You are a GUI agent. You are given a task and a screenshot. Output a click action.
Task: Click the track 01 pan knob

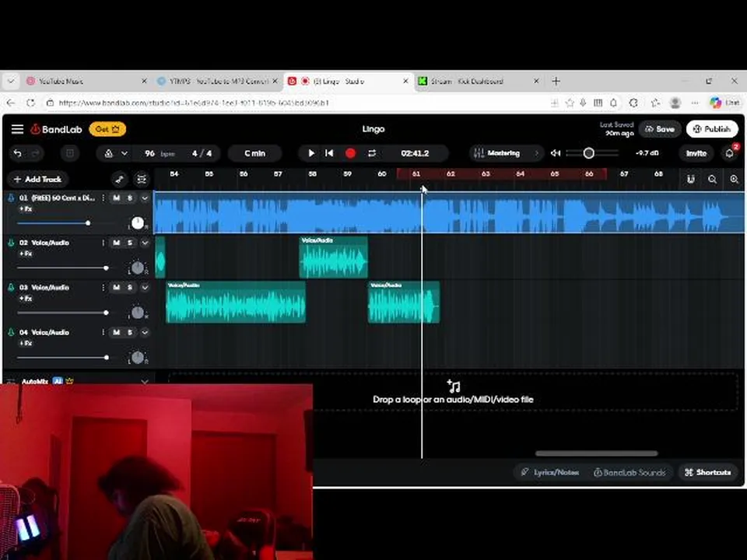(x=137, y=223)
